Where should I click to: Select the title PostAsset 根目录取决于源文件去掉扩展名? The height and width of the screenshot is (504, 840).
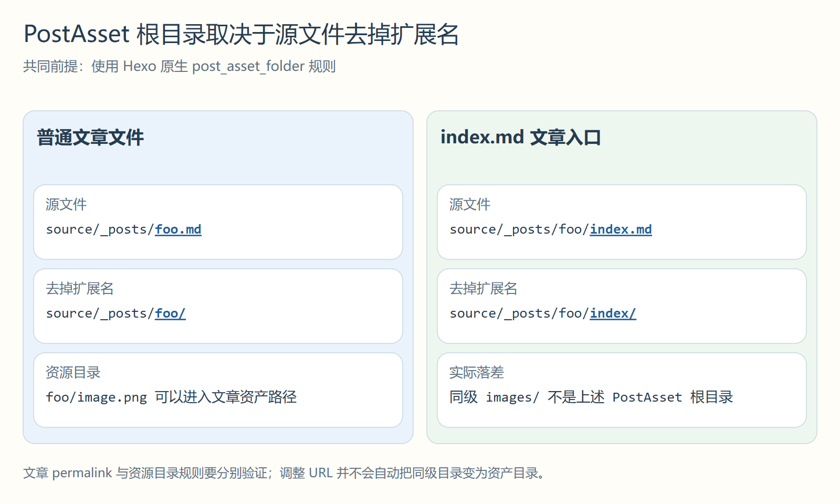241,34
